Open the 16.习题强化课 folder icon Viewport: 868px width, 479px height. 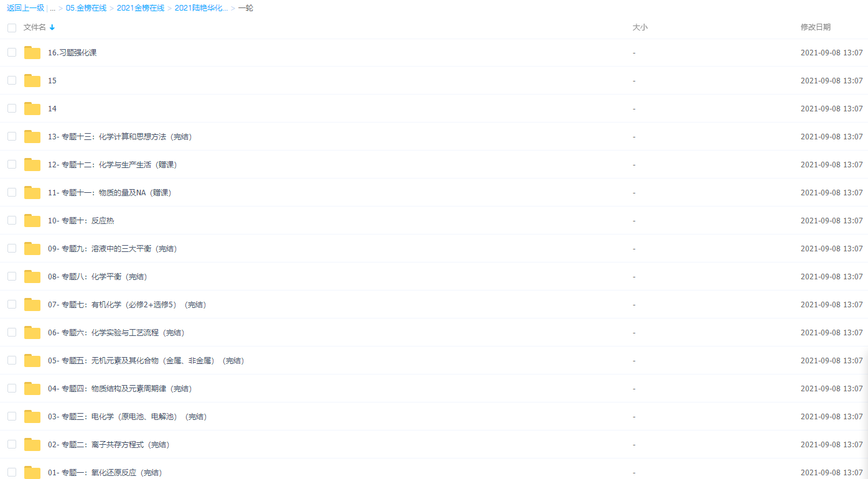pos(32,53)
